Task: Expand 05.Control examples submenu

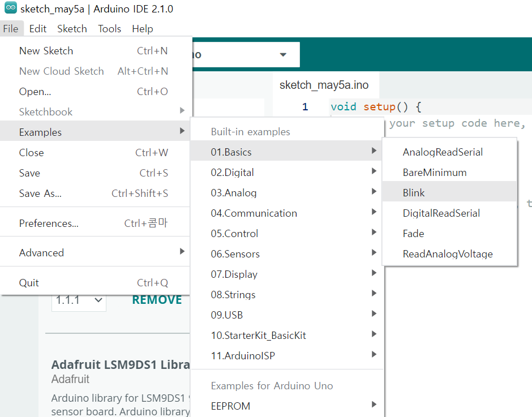Action: (287, 234)
